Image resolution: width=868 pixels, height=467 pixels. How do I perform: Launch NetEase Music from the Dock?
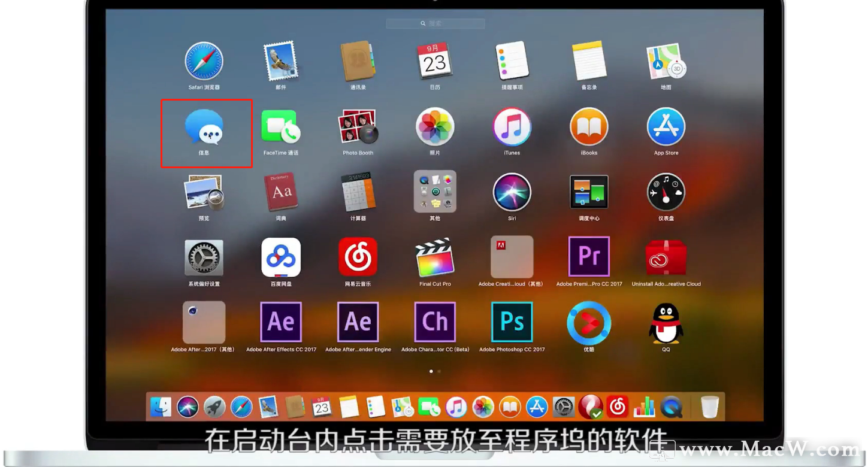click(x=618, y=407)
